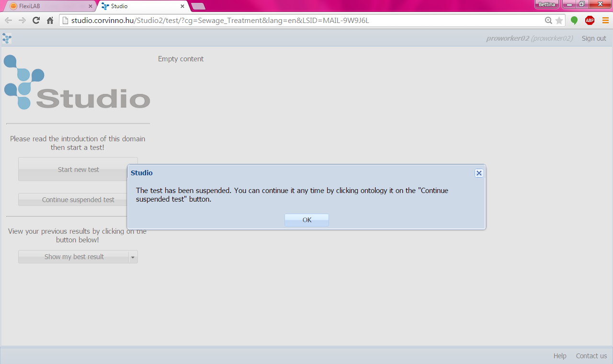
Task: Sign out of proworker02 account
Action: tap(594, 38)
